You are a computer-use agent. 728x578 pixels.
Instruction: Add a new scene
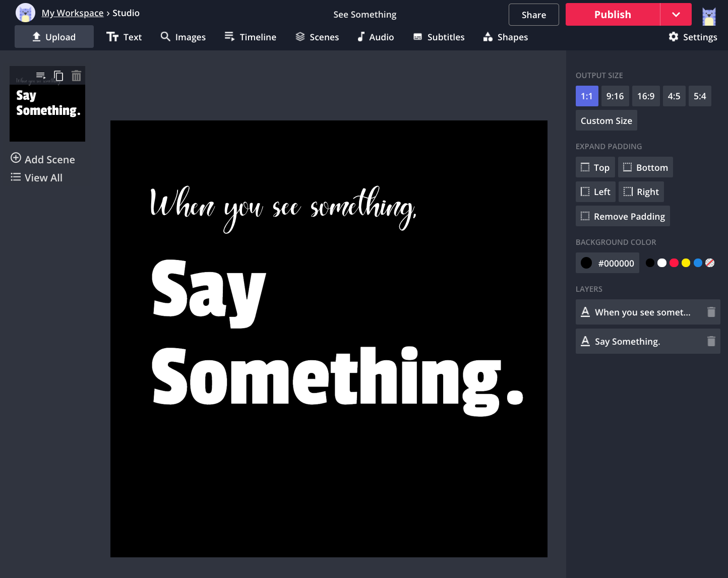pyautogui.click(x=43, y=159)
